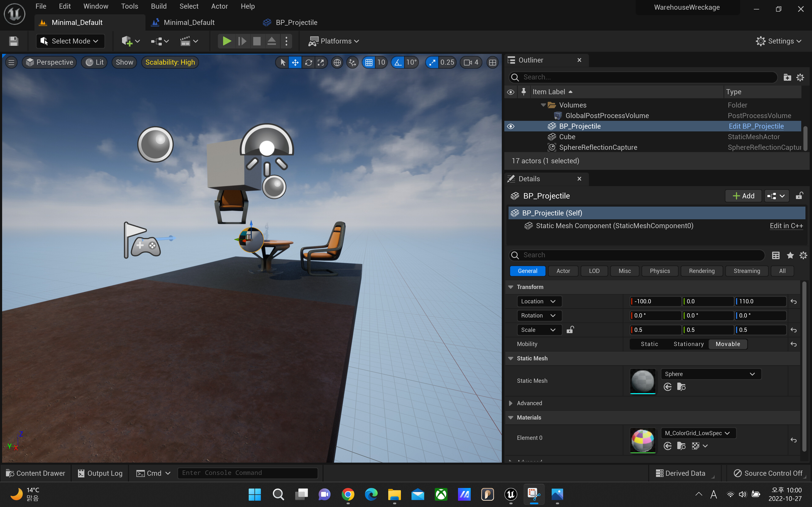
Task: Toggle grid snapping in viewport
Action: (369, 62)
